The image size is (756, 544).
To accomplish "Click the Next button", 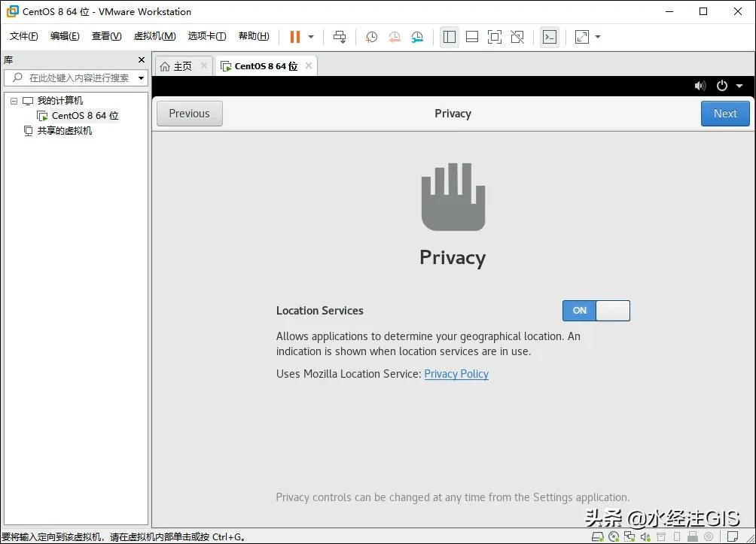I will [724, 113].
